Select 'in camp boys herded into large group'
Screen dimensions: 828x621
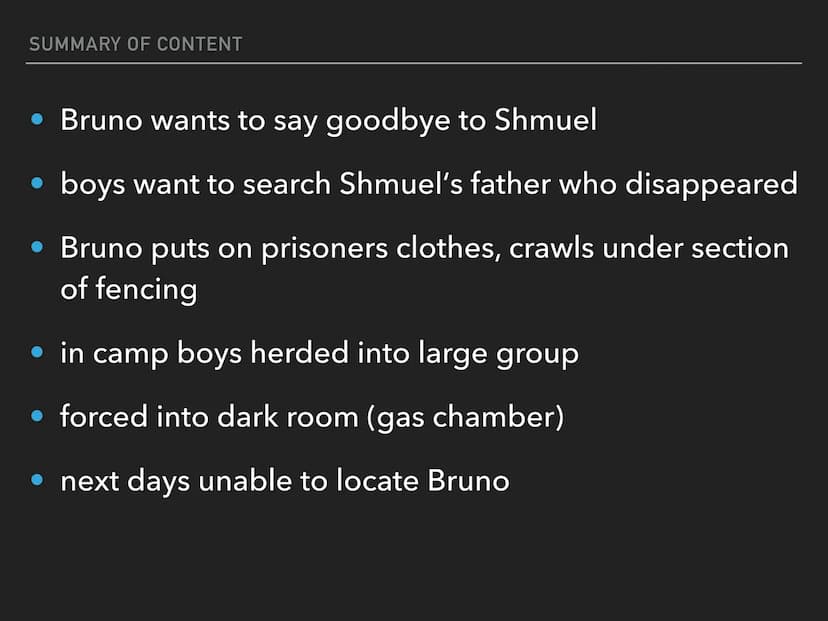[319, 354]
